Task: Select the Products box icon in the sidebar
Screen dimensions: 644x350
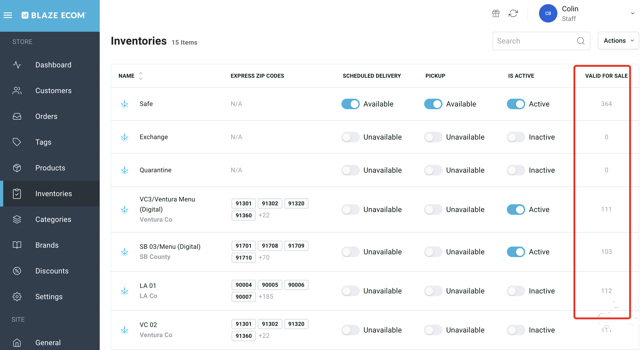Action: (x=17, y=168)
